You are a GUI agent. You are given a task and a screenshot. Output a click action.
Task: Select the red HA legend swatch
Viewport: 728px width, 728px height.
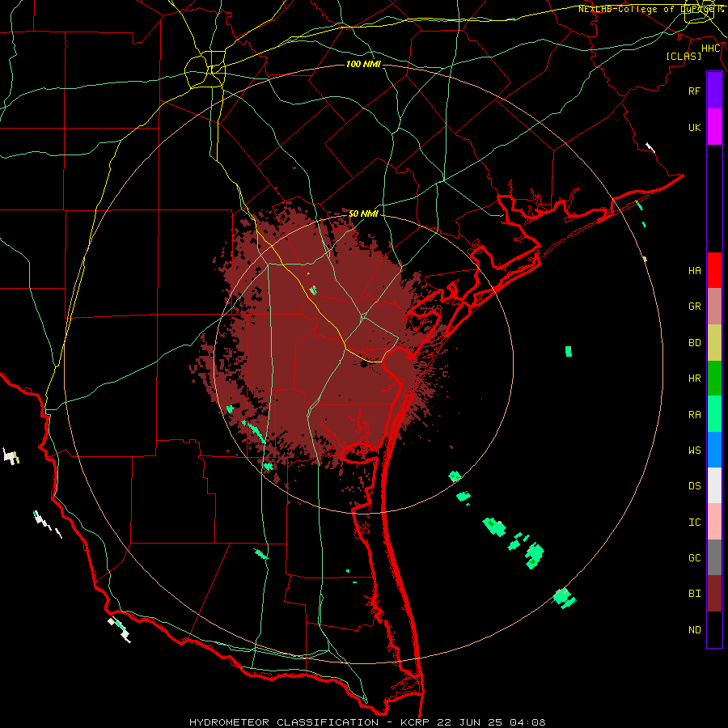click(x=714, y=270)
